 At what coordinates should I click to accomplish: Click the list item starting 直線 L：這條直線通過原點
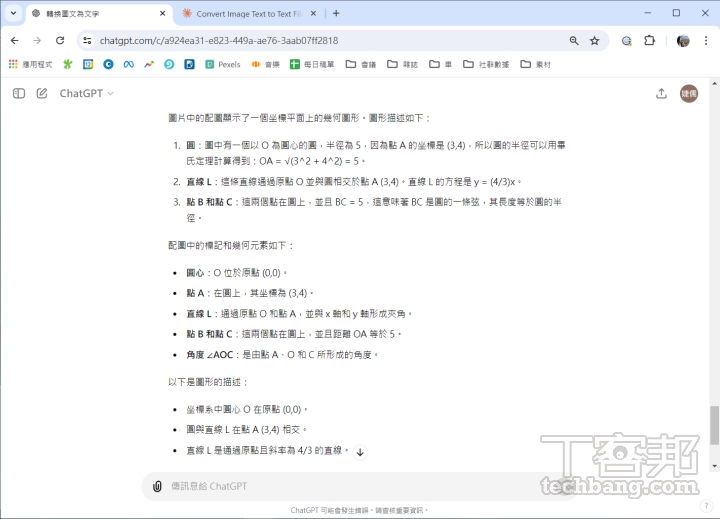pyautogui.click(x=354, y=182)
